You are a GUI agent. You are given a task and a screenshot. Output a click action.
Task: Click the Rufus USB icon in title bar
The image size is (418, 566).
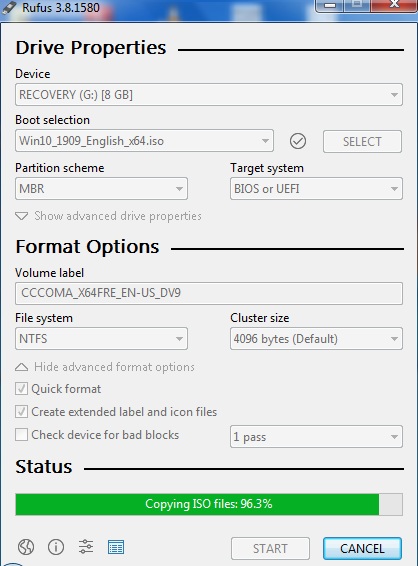9,7
